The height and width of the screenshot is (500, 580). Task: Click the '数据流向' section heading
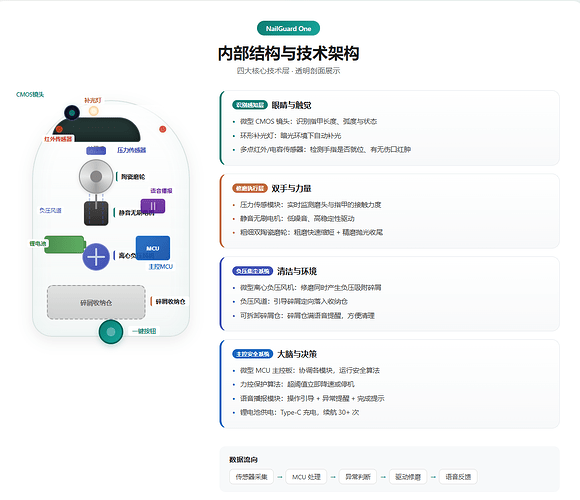243,460
